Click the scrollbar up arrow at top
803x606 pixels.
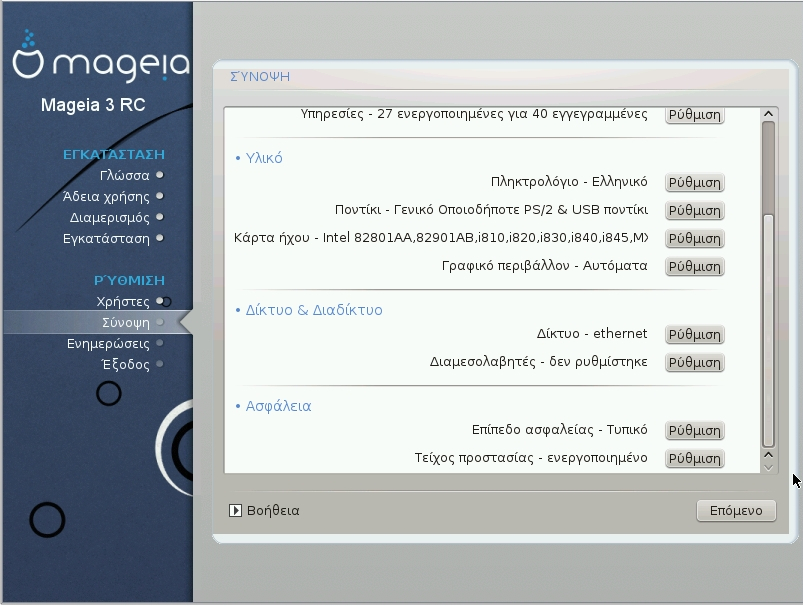[x=768, y=114]
